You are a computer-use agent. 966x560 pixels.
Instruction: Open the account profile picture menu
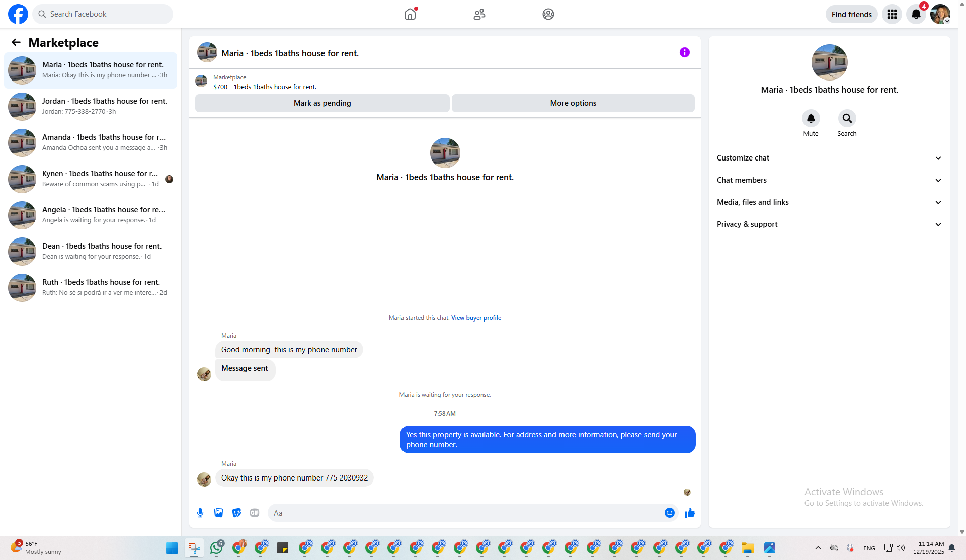click(940, 14)
